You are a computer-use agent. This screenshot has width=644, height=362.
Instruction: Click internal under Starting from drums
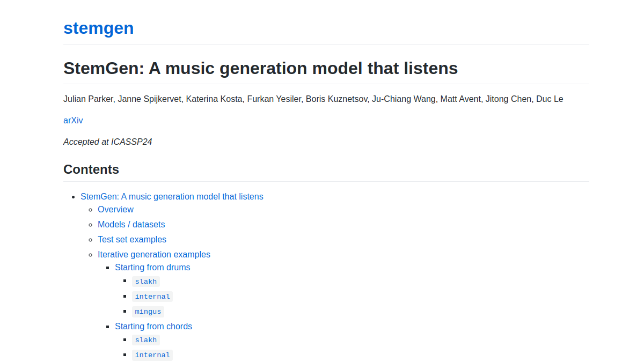(152, 297)
